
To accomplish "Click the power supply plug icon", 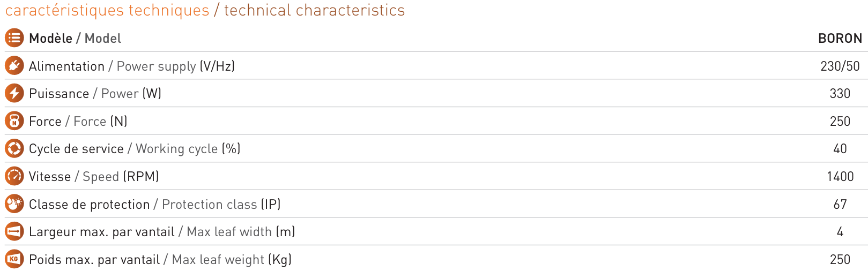I will tap(14, 65).
